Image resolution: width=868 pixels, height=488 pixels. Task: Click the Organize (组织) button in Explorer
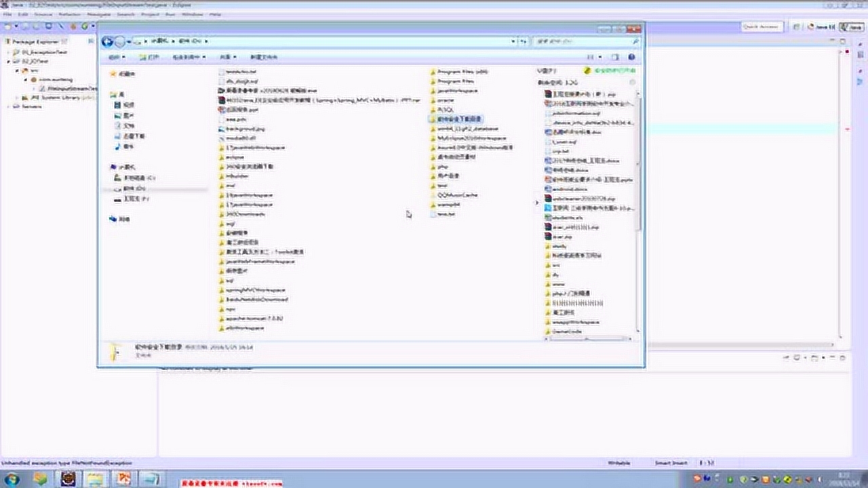(118, 57)
